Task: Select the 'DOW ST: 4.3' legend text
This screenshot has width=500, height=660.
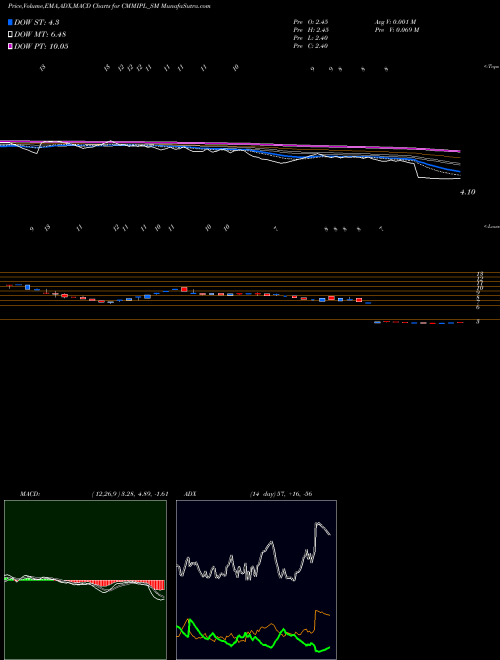Action: click(37, 22)
